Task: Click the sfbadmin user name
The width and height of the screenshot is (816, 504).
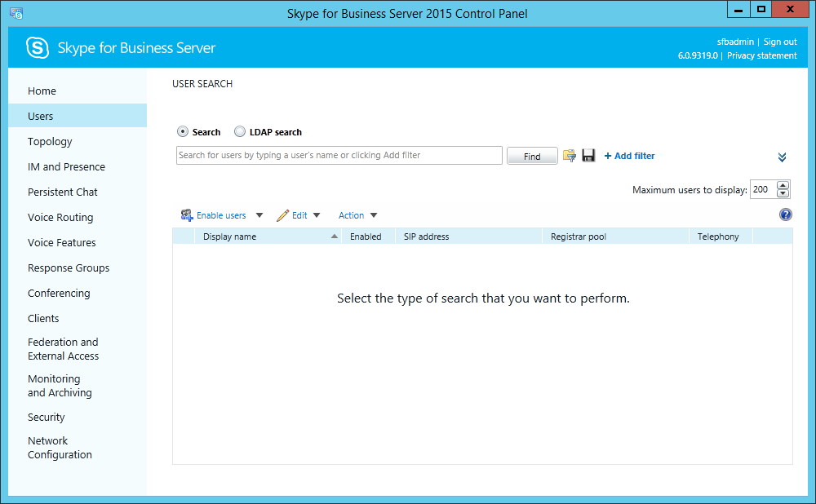Action: pyautogui.click(x=735, y=42)
